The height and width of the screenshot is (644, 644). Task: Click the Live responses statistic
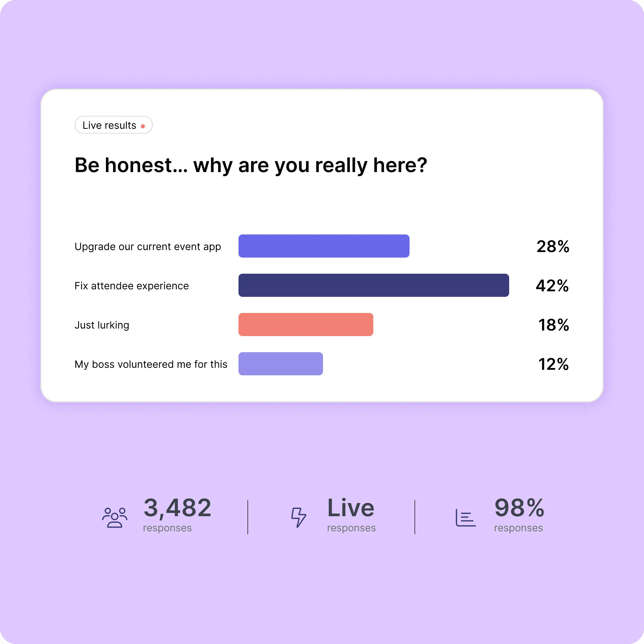[351, 515]
